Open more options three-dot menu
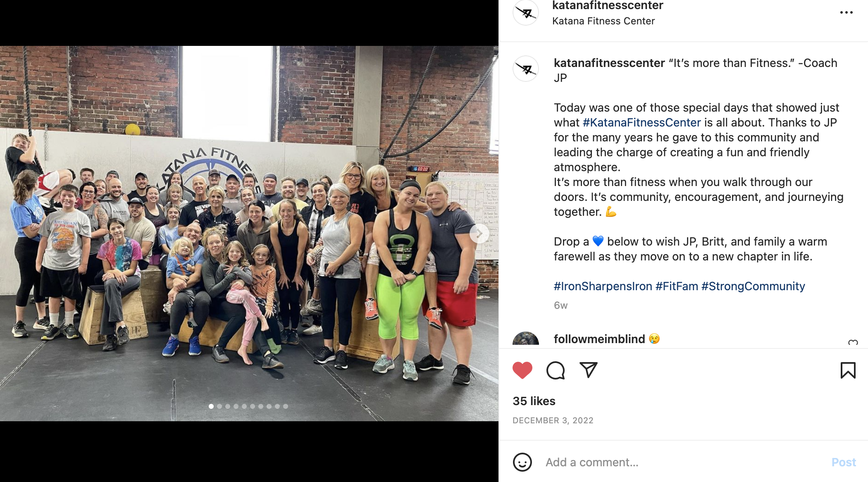This screenshot has width=868, height=482. click(846, 12)
